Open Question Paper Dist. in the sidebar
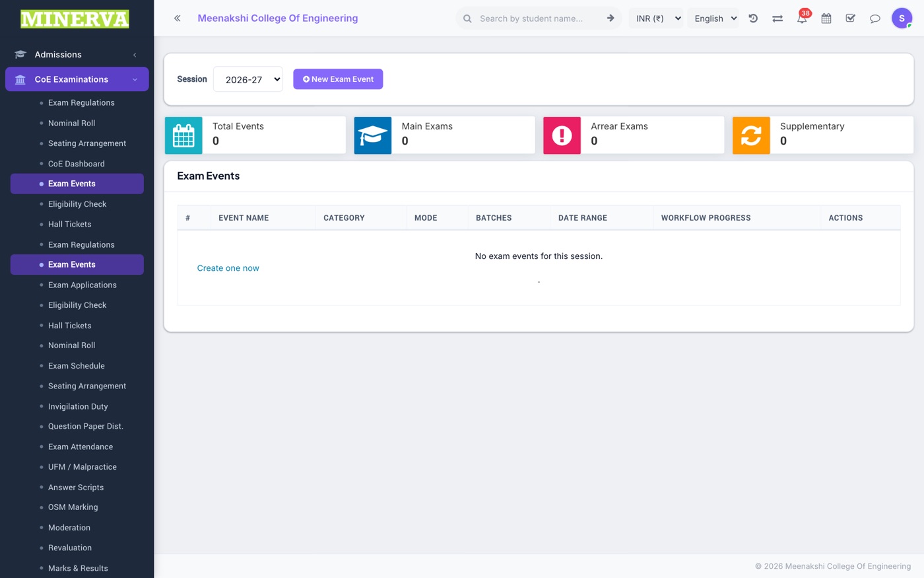Image resolution: width=924 pixels, height=578 pixels. point(86,426)
